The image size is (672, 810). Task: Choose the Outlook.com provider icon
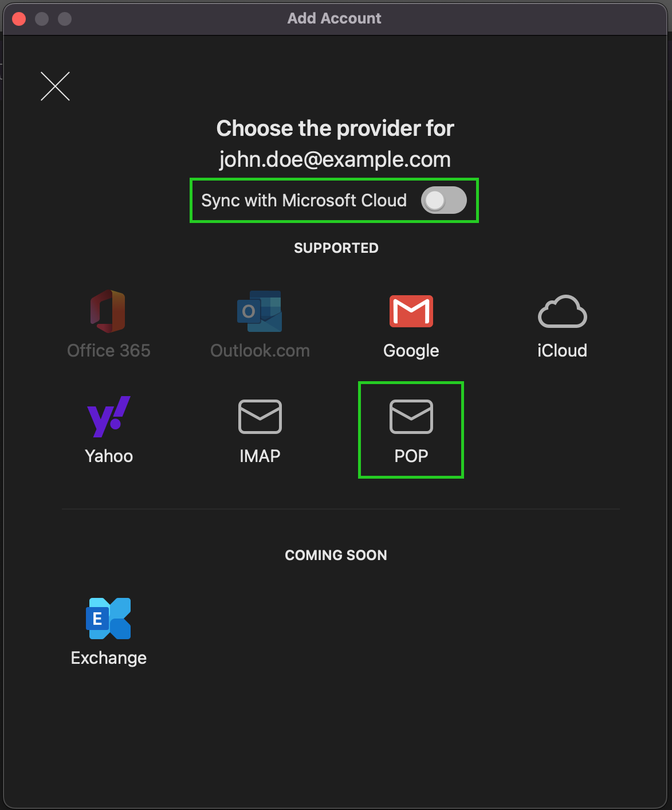(260, 311)
